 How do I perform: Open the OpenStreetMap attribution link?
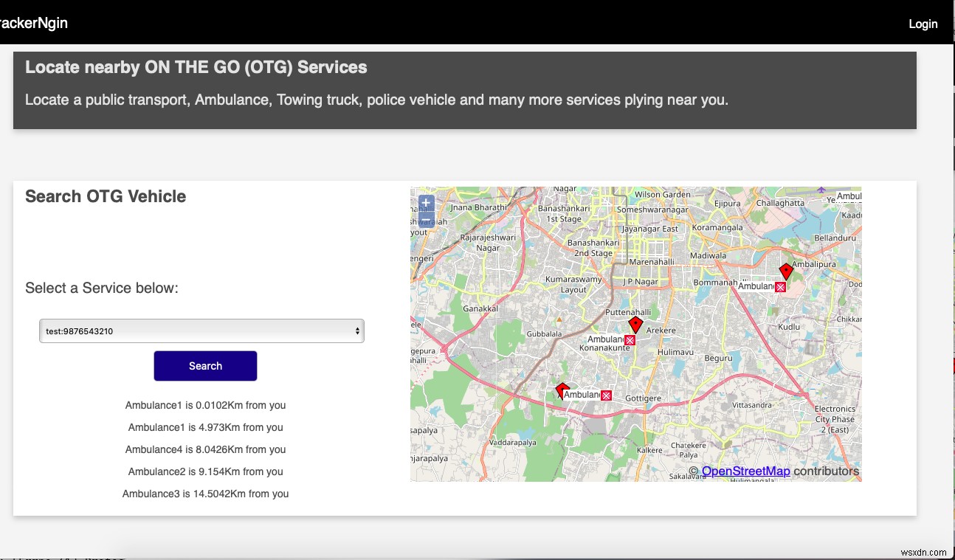point(745,471)
